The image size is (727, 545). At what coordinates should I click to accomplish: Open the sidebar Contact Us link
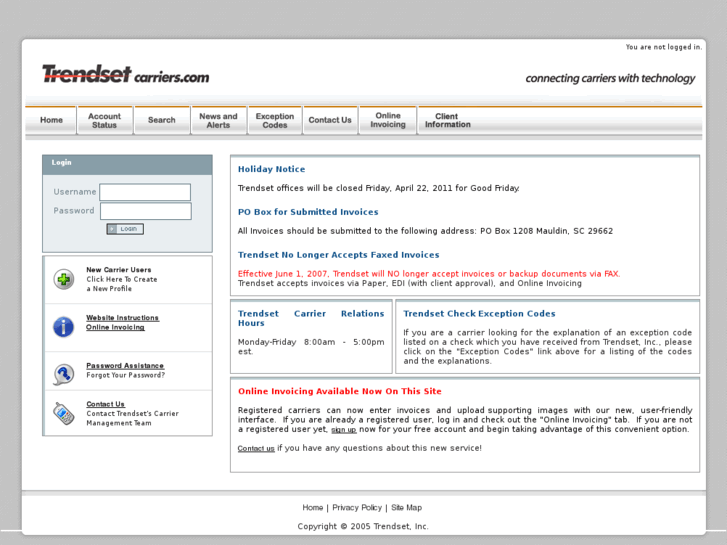click(x=105, y=404)
